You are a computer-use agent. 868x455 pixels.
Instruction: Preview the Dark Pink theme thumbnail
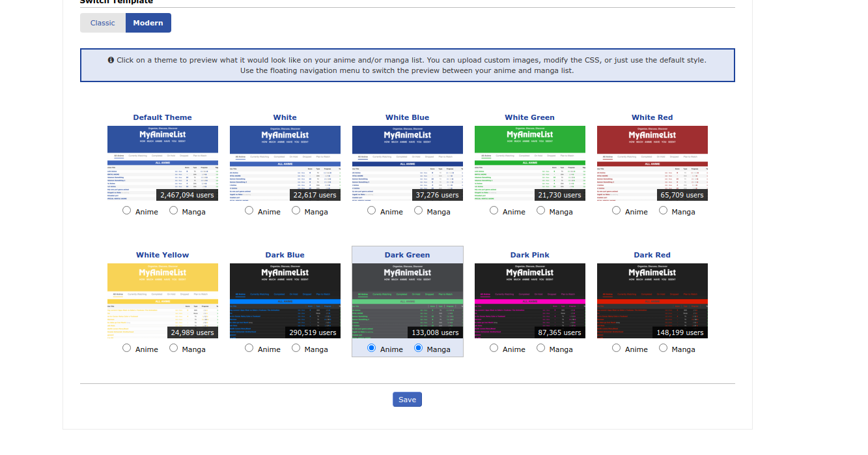(530, 301)
